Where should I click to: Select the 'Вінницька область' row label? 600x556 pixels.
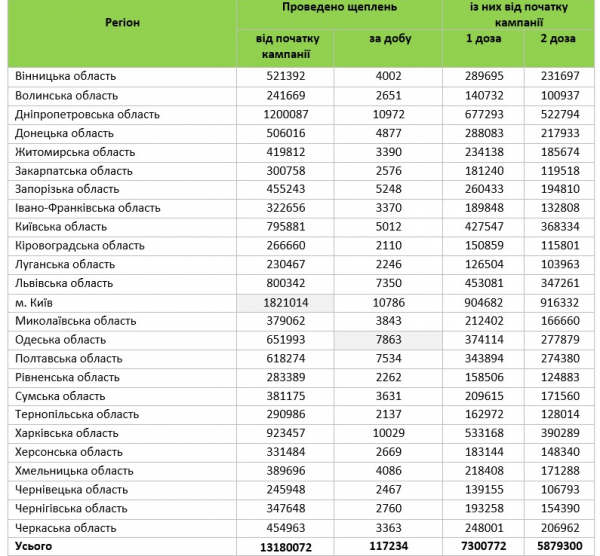(x=66, y=76)
